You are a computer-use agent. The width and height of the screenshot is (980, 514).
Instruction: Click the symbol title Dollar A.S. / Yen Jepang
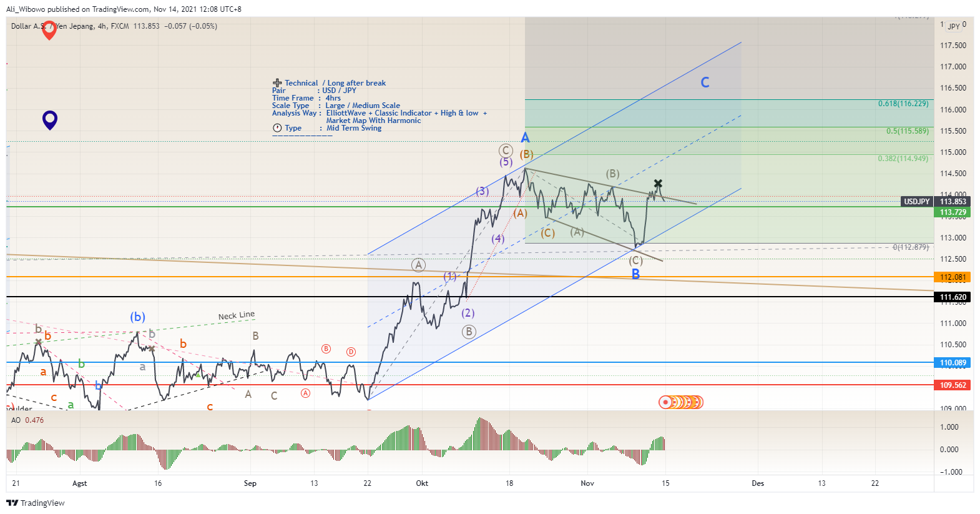point(52,26)
